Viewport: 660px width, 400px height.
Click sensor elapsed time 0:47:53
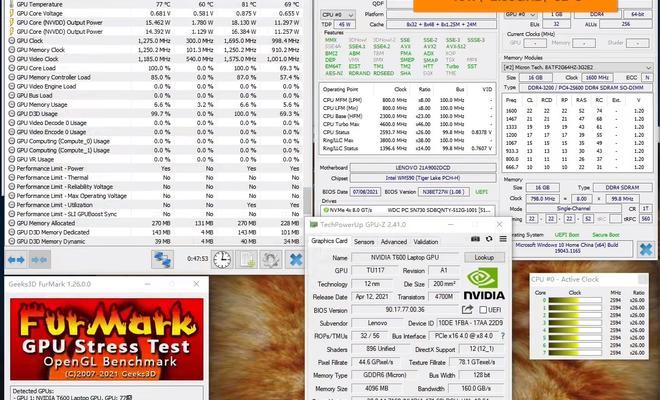[x=197, y=259]
